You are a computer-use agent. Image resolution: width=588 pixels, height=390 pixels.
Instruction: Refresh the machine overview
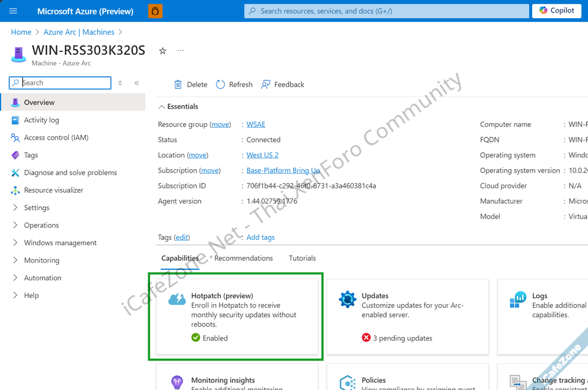click(x=221, y=85)
